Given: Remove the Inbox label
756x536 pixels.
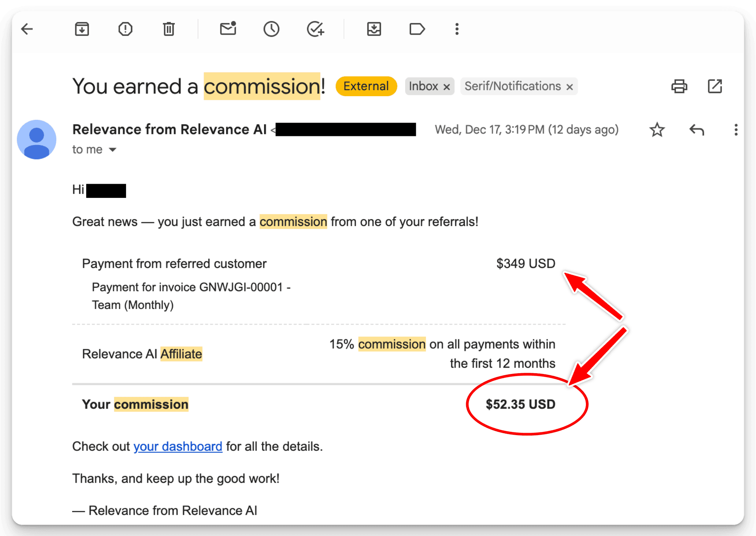Looking at the screenshot, I should click(x=447, y=86).
